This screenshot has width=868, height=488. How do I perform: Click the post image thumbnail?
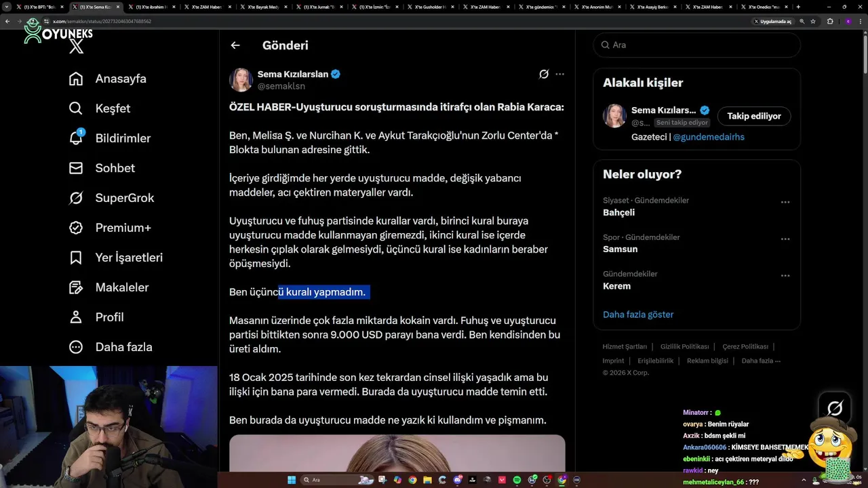point(397,453)
